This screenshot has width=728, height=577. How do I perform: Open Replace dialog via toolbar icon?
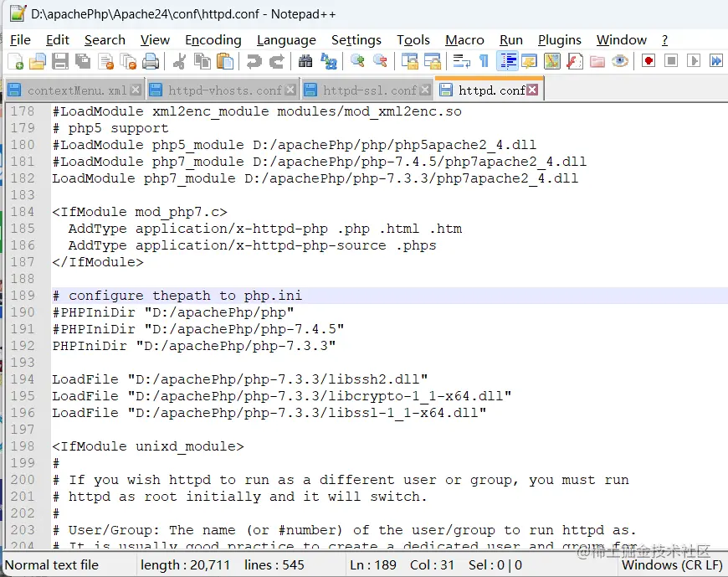(328, 61)
